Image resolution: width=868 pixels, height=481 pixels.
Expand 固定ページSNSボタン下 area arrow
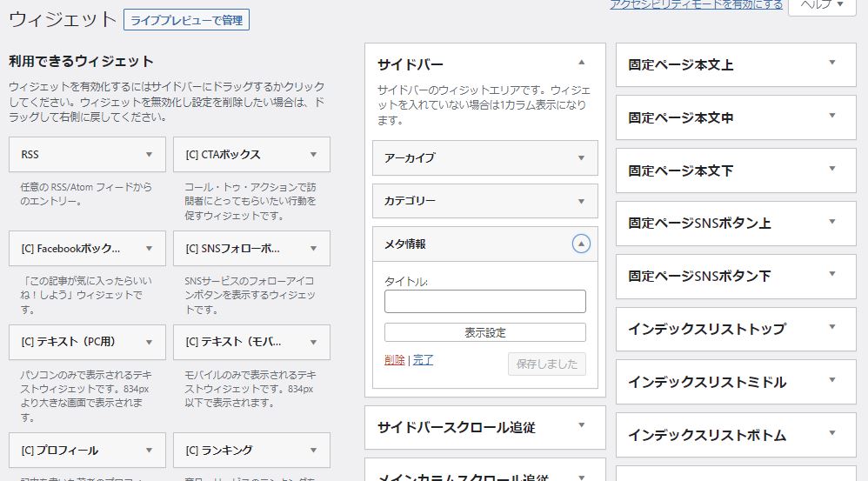point(832,274)
